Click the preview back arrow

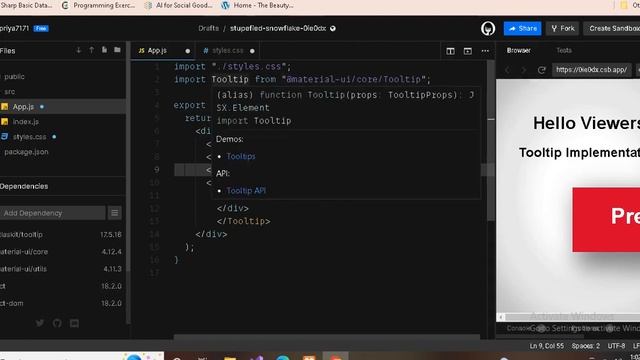pos(507,70)
